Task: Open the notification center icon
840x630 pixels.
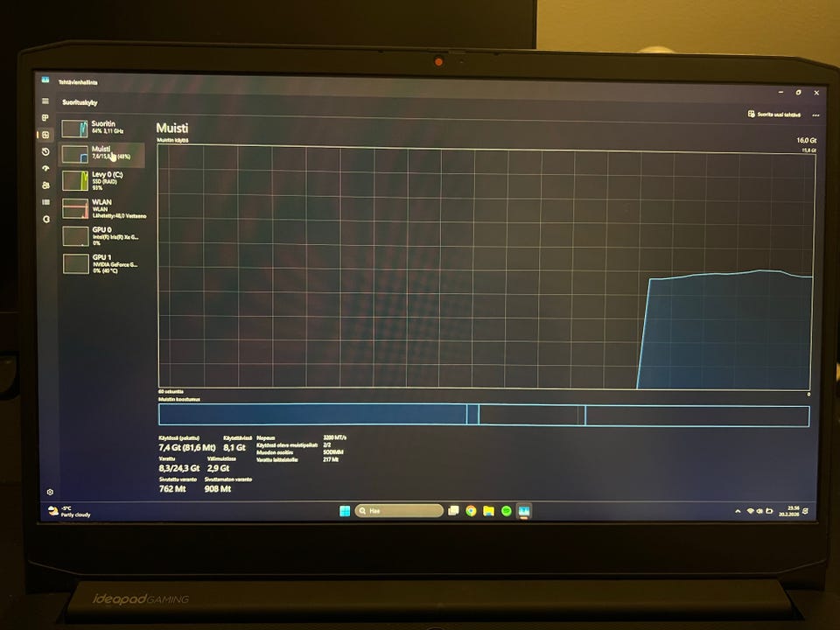Action: coord(805,512)
